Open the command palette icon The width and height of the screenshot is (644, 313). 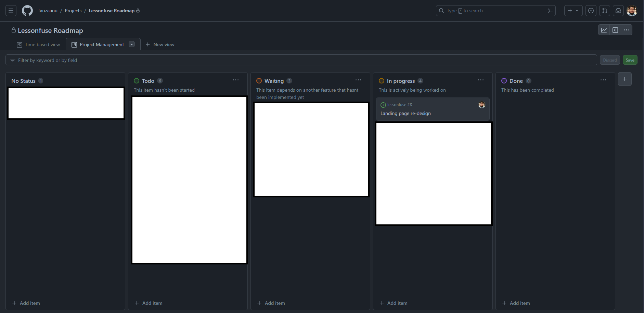point(550,11)
